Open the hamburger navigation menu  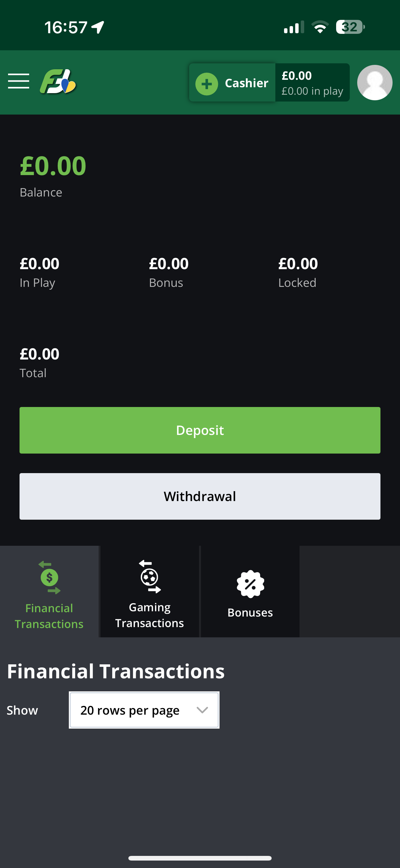[19, 81]
